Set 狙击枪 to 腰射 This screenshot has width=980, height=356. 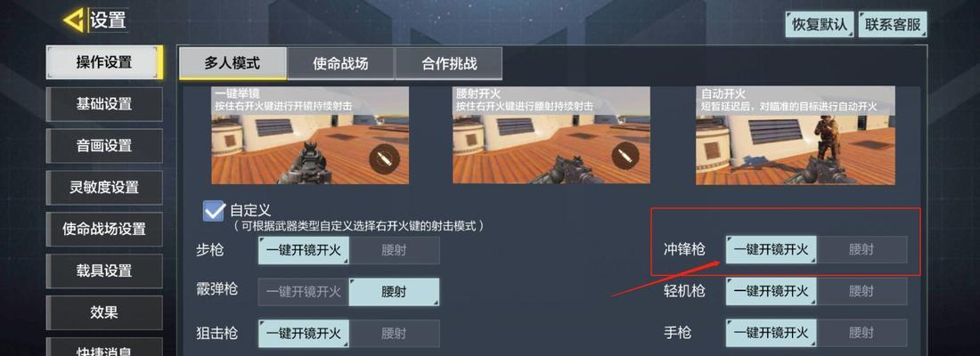[x=394, y=334]
